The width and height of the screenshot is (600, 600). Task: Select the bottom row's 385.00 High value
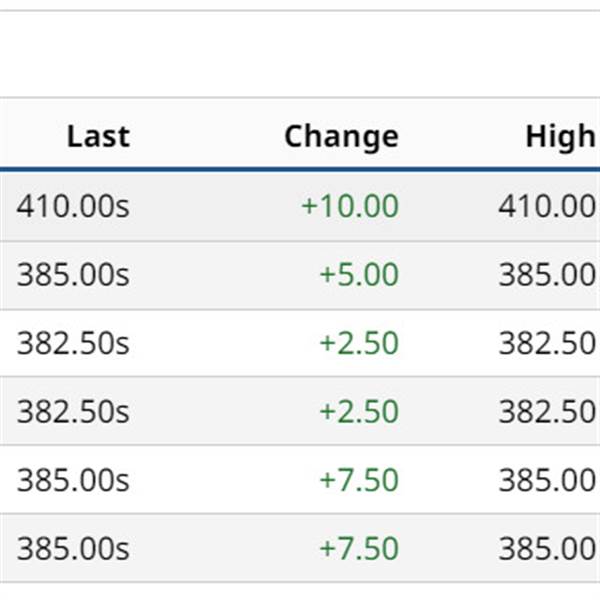click(547, 548)
